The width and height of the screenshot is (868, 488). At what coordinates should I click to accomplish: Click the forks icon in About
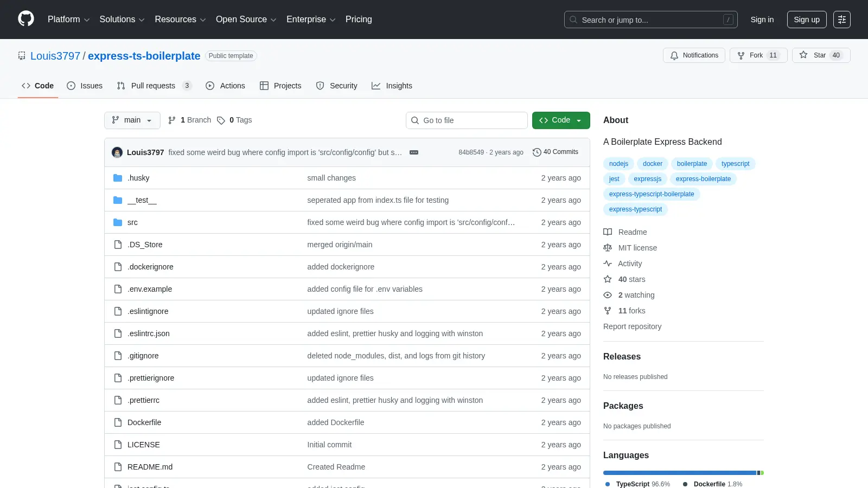608,311
